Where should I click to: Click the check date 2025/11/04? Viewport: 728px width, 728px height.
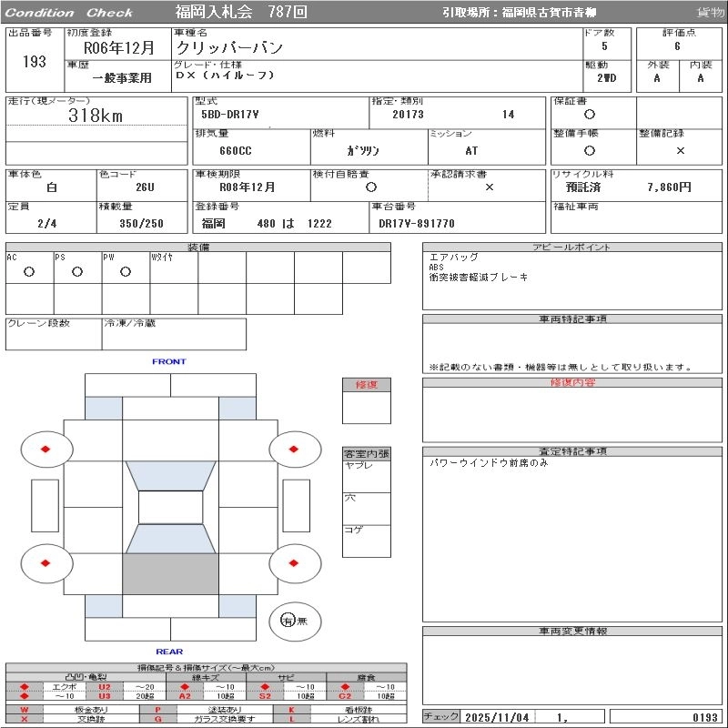(497, 717)
